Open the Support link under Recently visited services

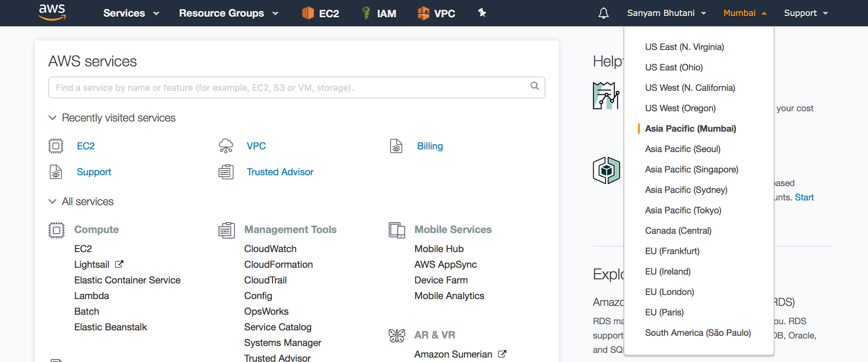[94, 172]
